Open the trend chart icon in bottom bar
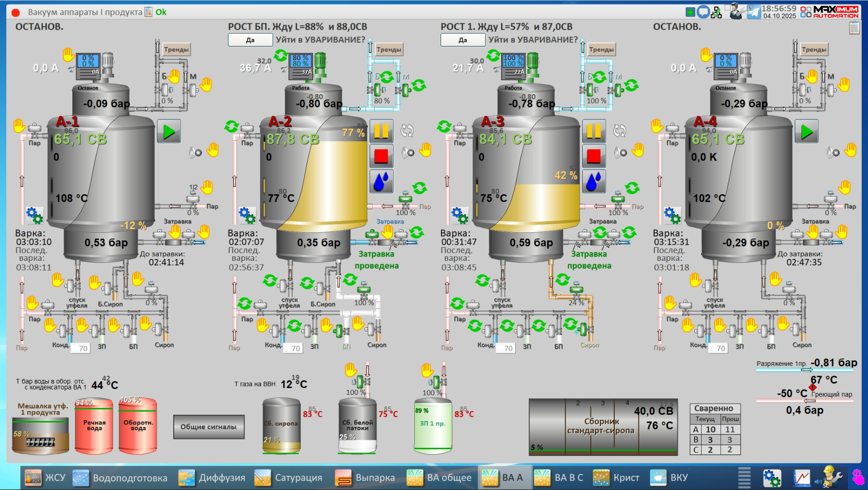 tap(802, 478)
